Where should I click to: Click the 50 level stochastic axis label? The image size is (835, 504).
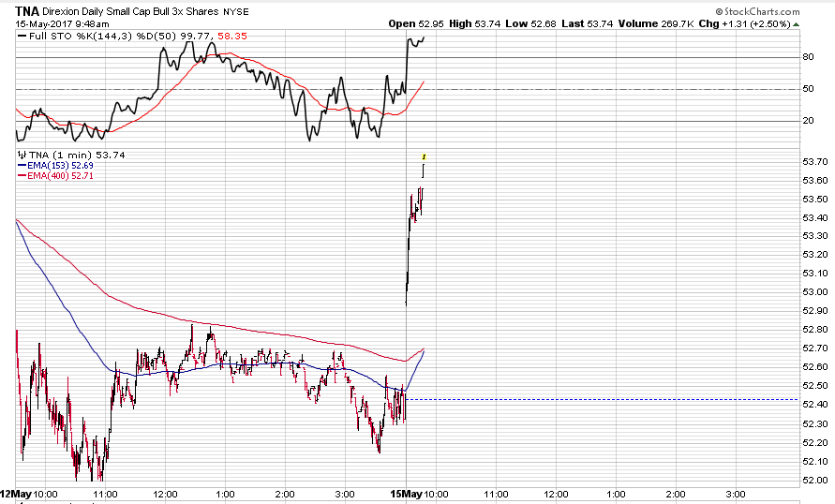click(x=808, y=89)
